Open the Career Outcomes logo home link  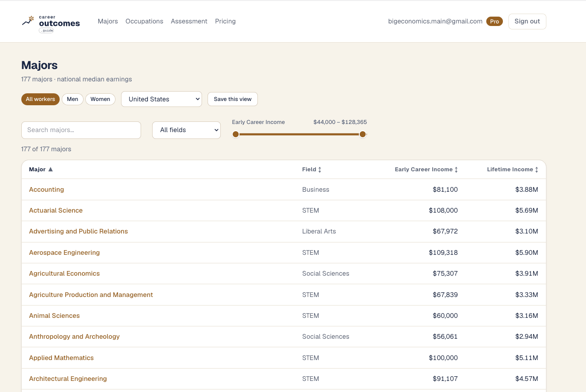(x=51, y=24)
